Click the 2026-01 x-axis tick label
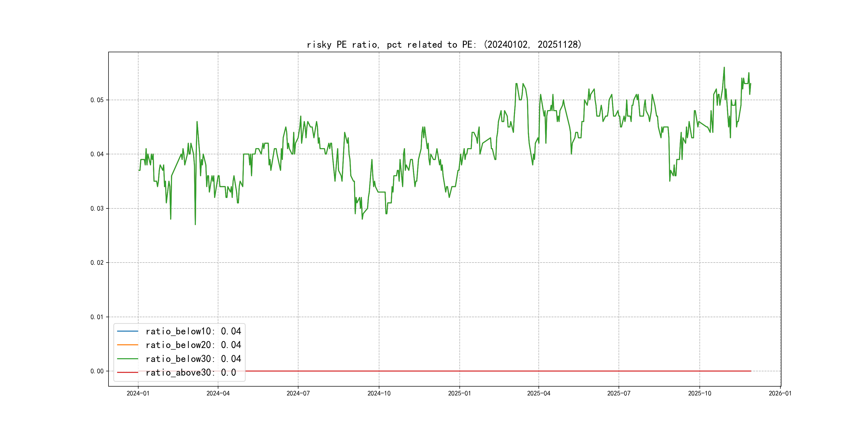The height and width of the screenshot is (434, 868). pos(780,394)
